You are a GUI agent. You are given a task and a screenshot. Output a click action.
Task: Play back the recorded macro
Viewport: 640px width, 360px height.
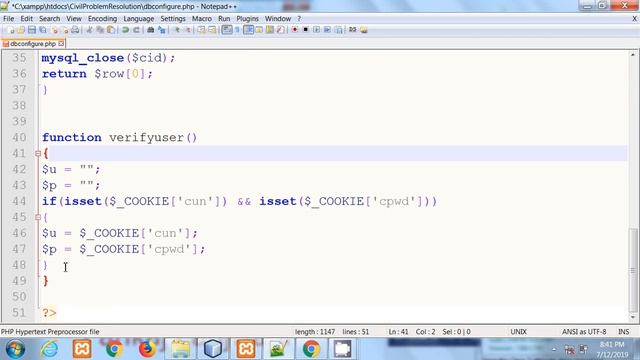tap(316, 30)
